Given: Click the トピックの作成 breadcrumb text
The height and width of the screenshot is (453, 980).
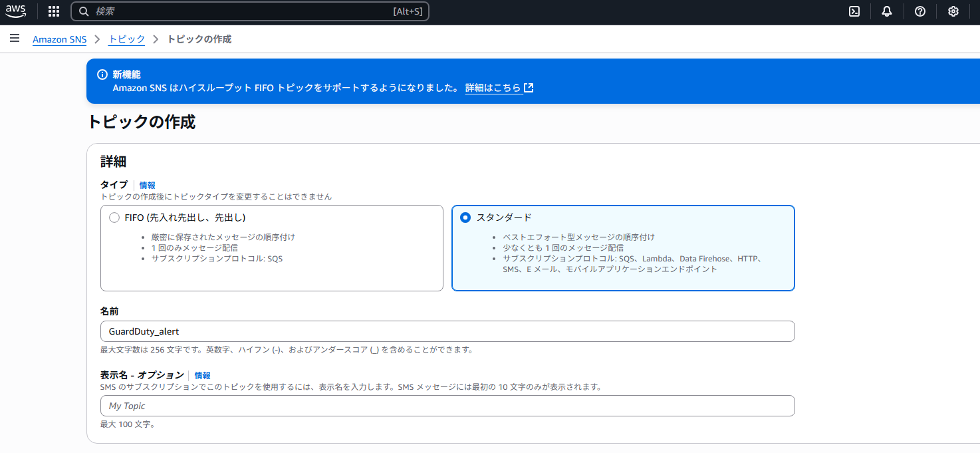Looking at the screenshot, I should 199,39.
